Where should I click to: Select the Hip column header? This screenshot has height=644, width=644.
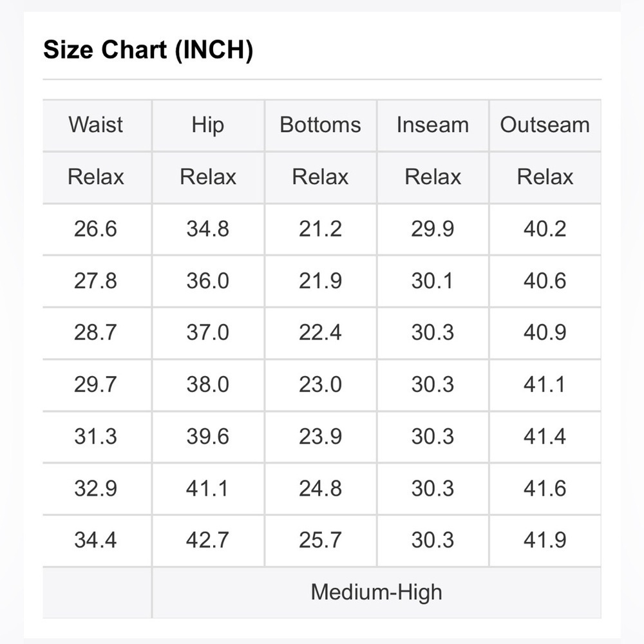(x=208, y=125)
